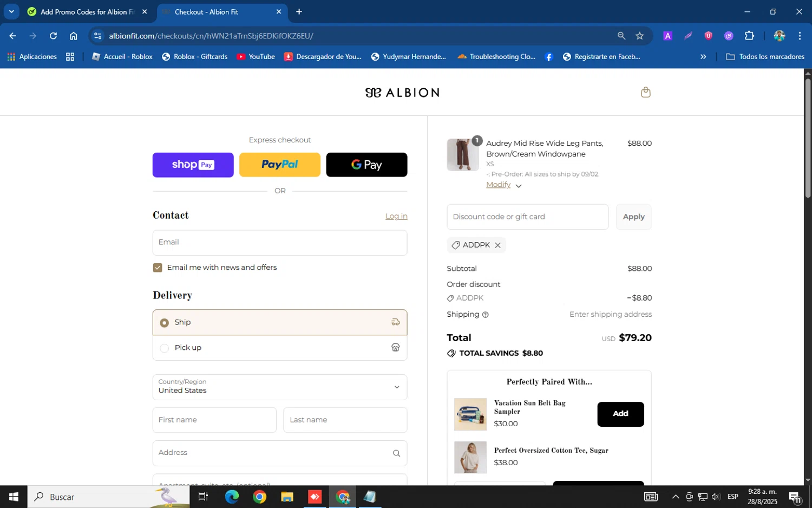Screen dimensions: 812x508
Task: Open the red app icon on taskbar
Action: click(x=315, y=497)
